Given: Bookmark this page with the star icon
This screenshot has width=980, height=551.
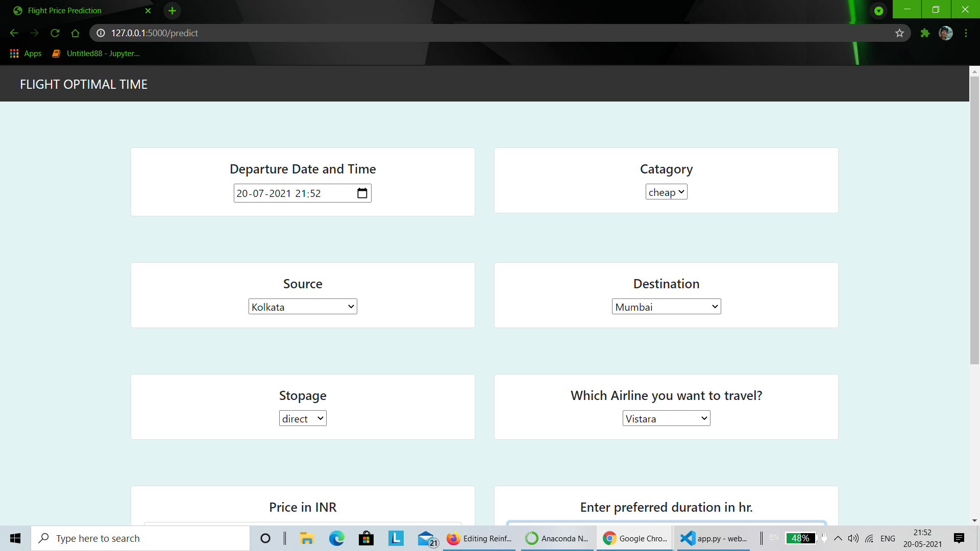Looking at the screenshot, I should click(x=899, y=33).
